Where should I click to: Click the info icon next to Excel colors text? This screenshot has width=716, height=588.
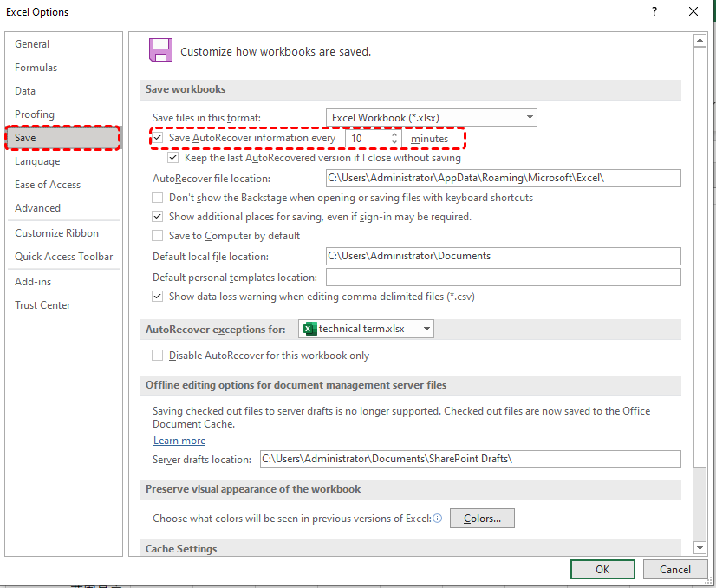coord(438,518)
